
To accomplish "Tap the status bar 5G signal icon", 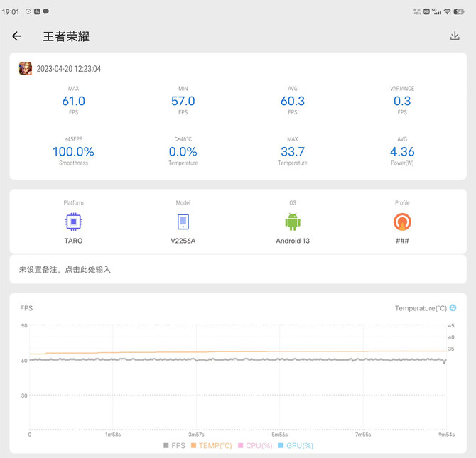I will click(436, 11).
